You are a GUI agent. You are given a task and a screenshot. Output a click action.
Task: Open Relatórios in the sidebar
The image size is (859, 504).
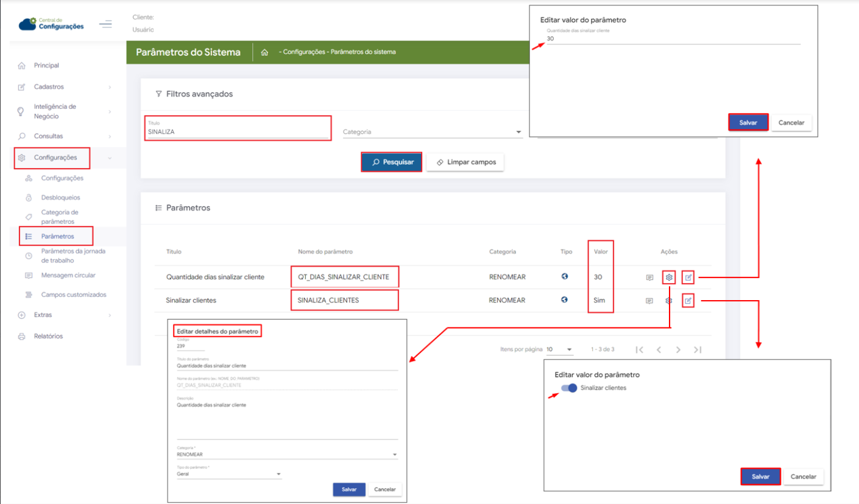[x=48, y=336]
